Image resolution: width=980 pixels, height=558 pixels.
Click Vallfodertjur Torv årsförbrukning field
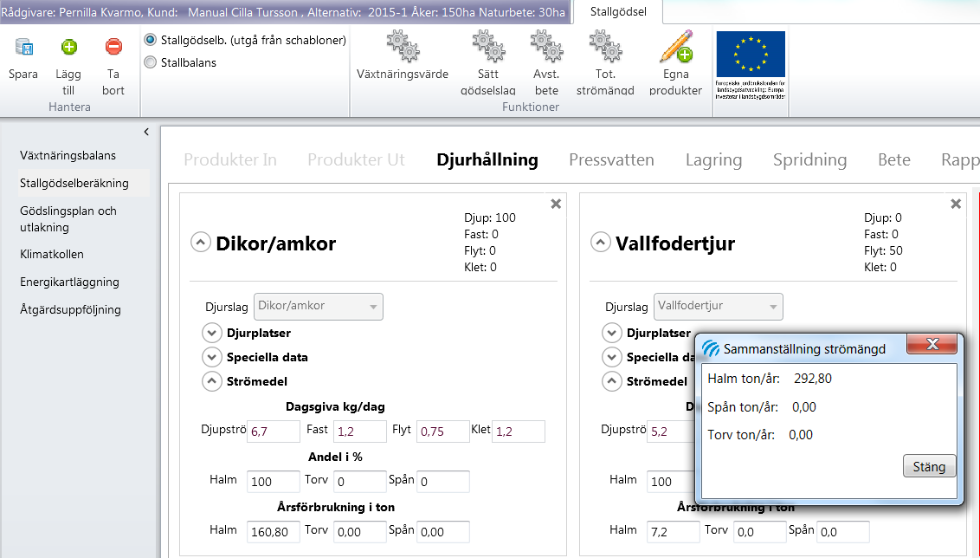click(x=760, y=532)
